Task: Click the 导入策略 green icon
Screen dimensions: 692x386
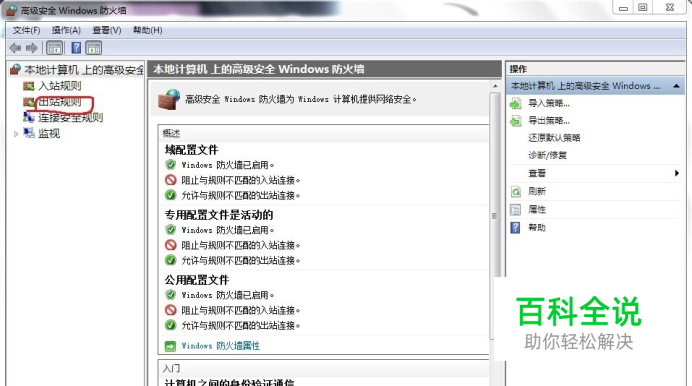Action: (x=515, y=104)
